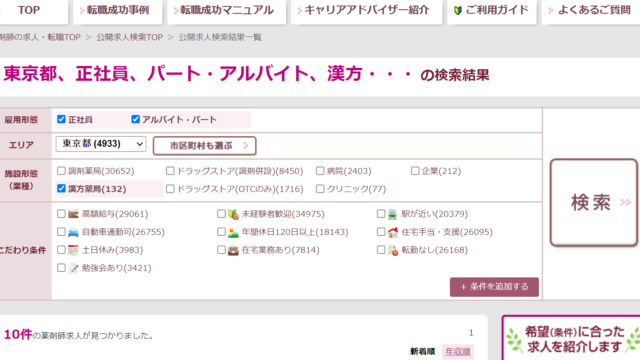Check the 転勤なし(26168) checkbox
The height and width of the screenshot is (360, 640).
coord(381,249)
